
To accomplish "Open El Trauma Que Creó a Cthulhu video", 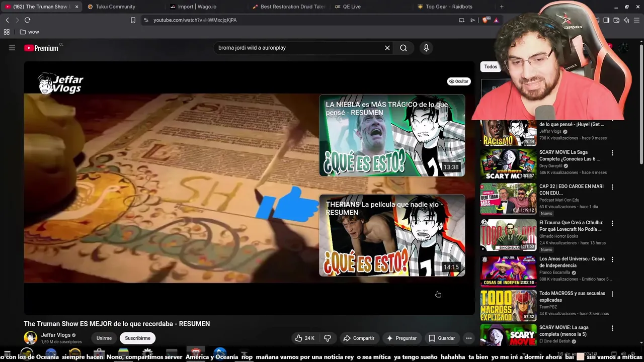I will coord(571,226).
